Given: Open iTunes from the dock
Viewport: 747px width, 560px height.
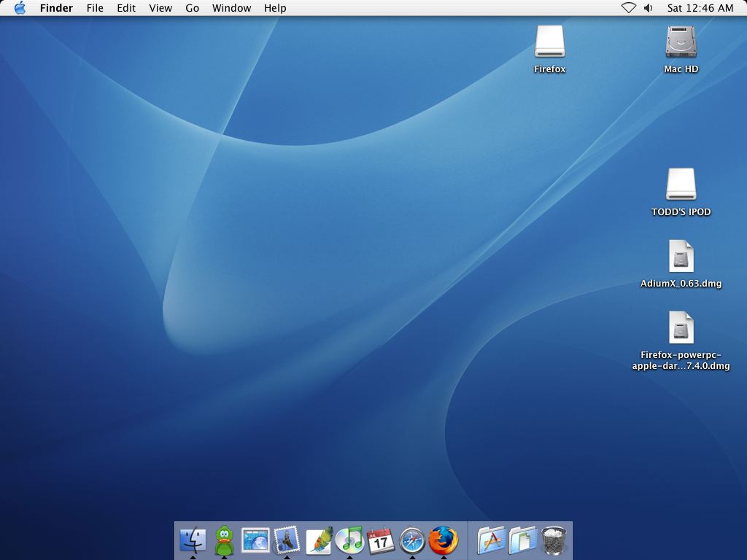Looking at the screenshot, I should pos(349,540).
